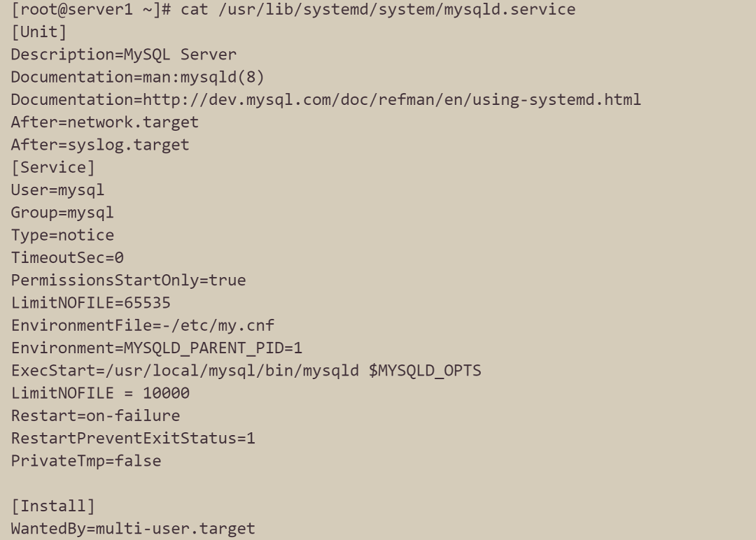Click the ExecStart mysqld command line

[x=246, y=371]
